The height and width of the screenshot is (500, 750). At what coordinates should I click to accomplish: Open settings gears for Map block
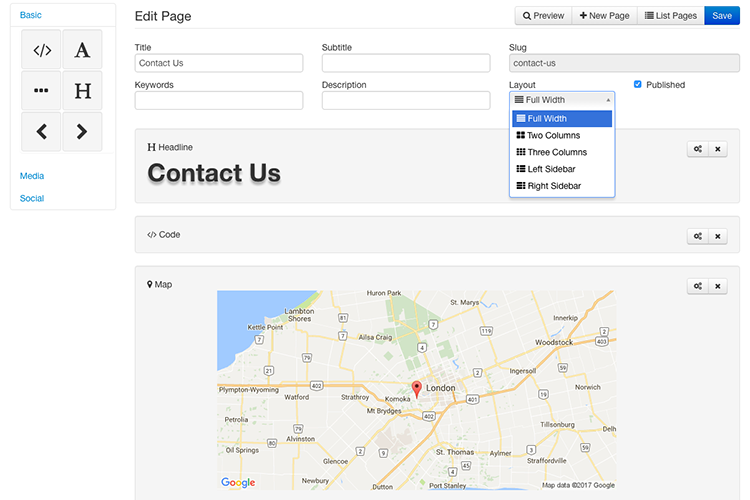tap(697, 286)
